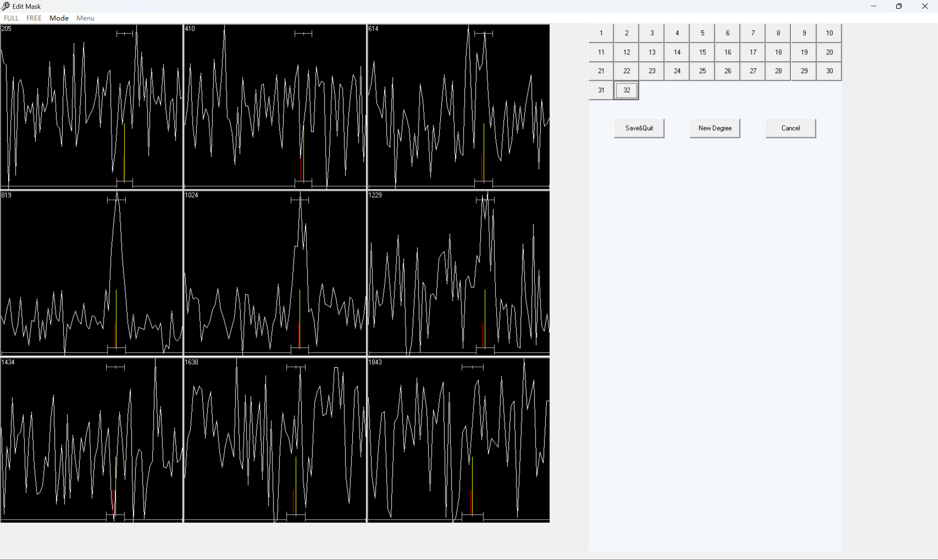This screenshot has width=938, height=560.
Task: Select degree button 1
Action: coord(601,33)
